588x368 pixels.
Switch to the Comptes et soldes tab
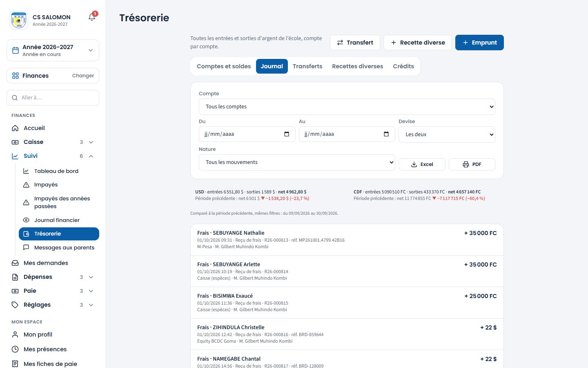click(224, 66)
